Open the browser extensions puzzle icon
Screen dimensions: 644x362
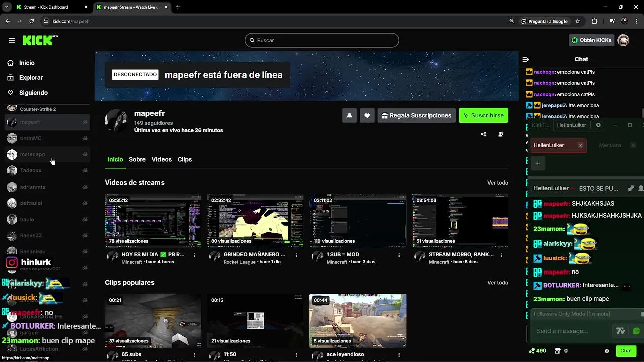pos(595,21)
